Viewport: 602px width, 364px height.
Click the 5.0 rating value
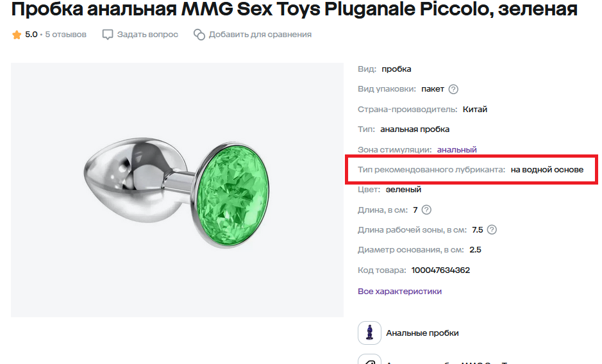point(31,35)
